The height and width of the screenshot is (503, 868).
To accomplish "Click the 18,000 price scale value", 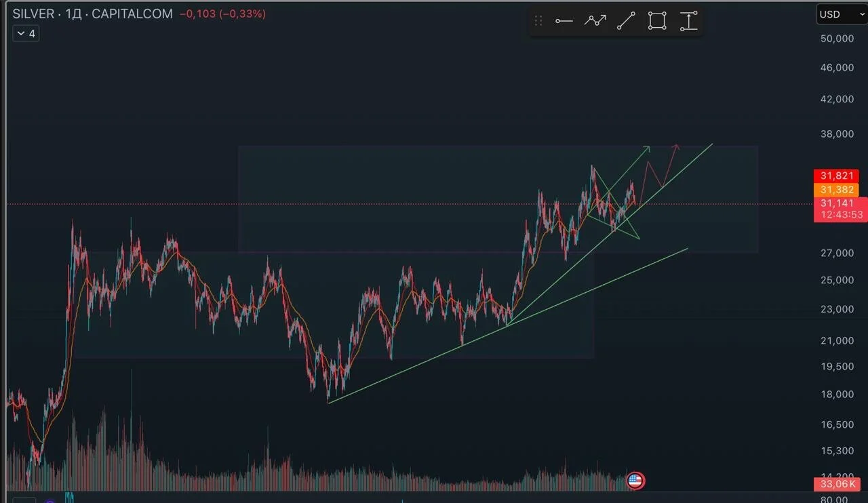I will pos(837,395).
